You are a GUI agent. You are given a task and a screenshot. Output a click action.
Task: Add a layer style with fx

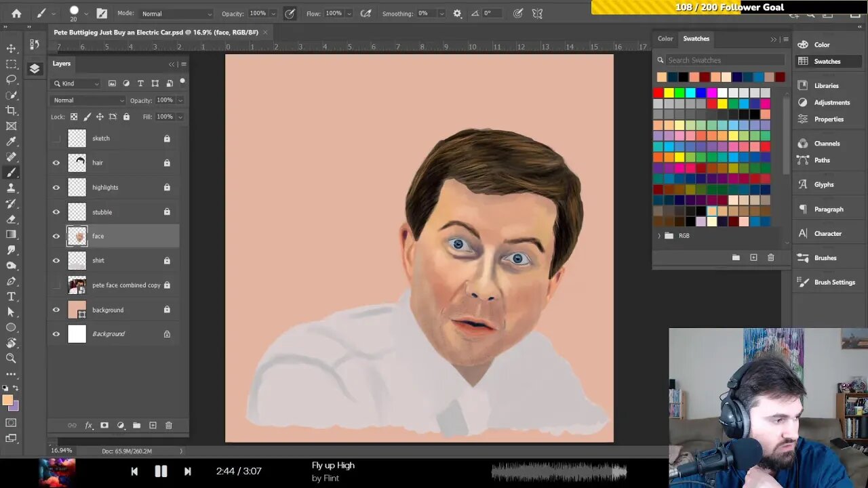click(88, 426)
